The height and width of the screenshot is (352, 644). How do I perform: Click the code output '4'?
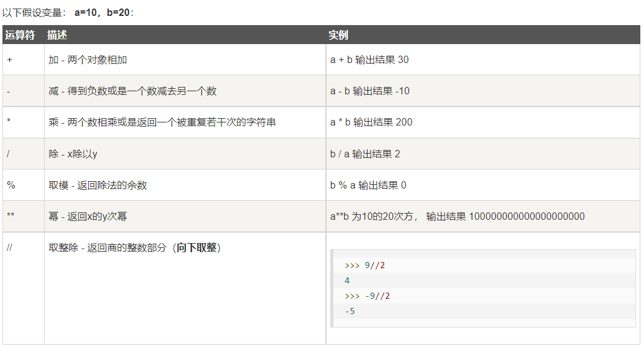(347, 280)
